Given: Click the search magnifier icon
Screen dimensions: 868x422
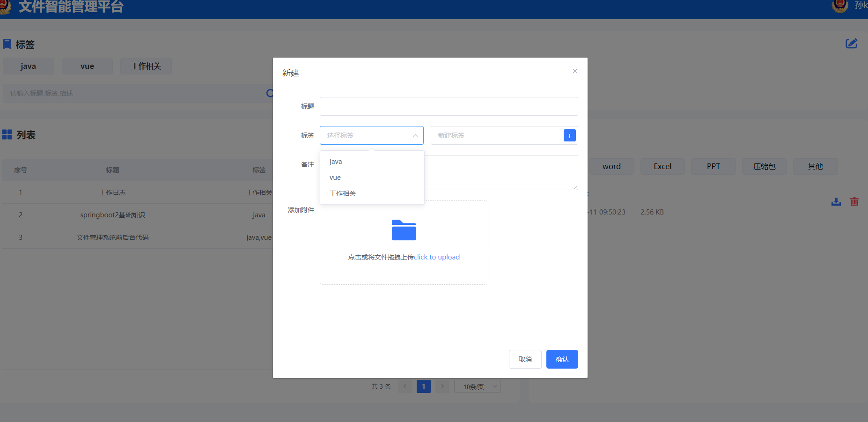Looking at the screenshot, I should (270, 93).
